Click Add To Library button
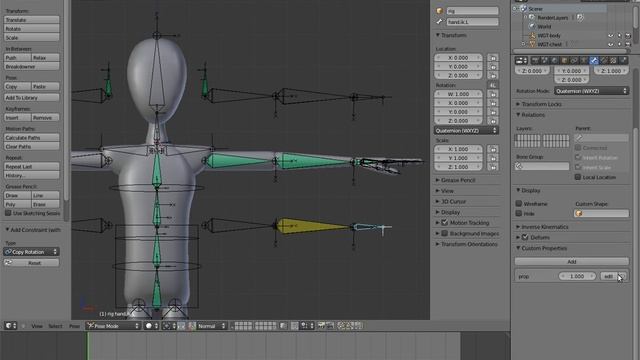The height and width of the screenshot is (360, 640). [x=31, y=98]
